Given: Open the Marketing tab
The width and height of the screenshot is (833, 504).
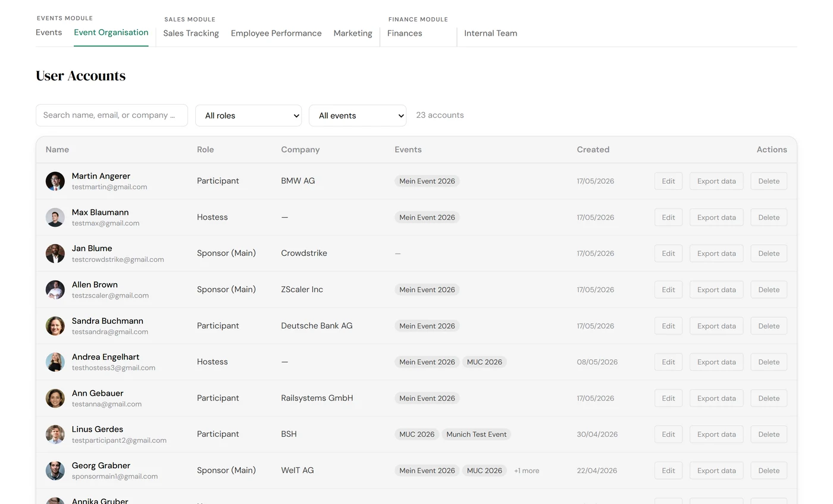Looking at the screenshot, I should (x=353, y=33).
